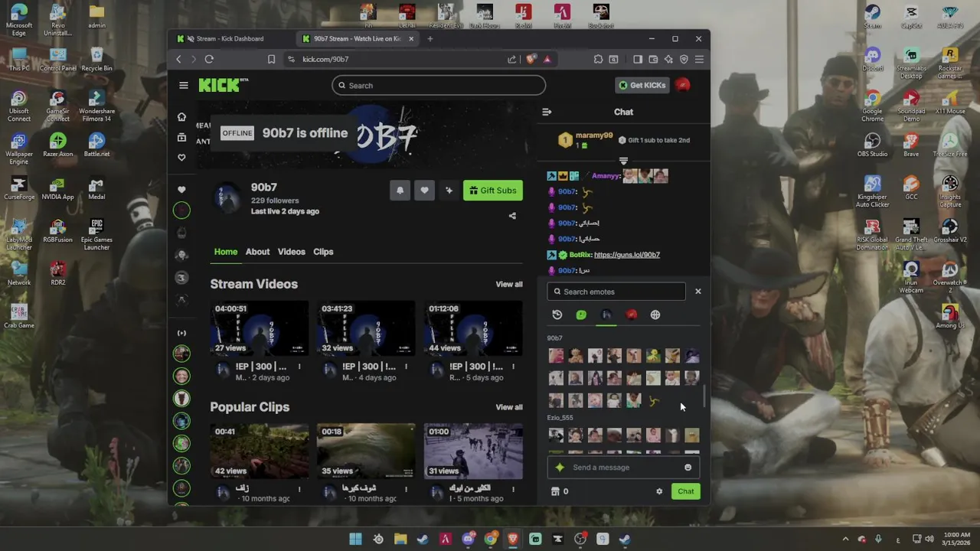The width and height of the screenshot is (980, 551).
Task: Open the guns.lol/90b7 link in chat
Action: pos(626,255)
